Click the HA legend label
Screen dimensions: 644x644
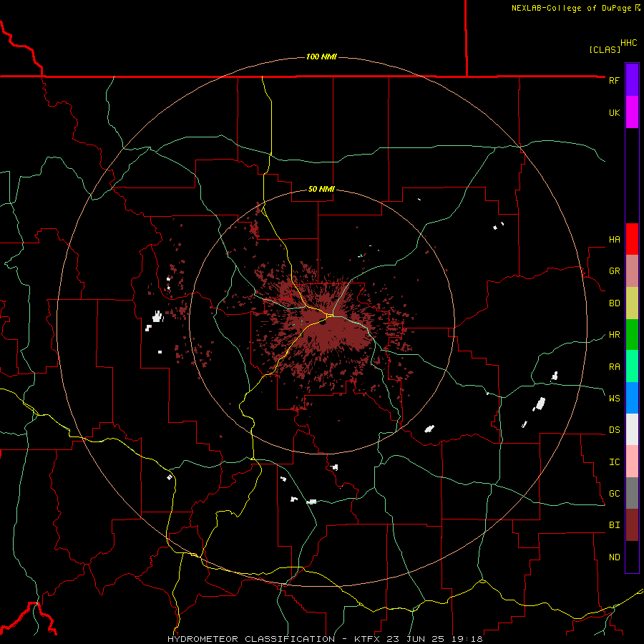click(614, 239)
